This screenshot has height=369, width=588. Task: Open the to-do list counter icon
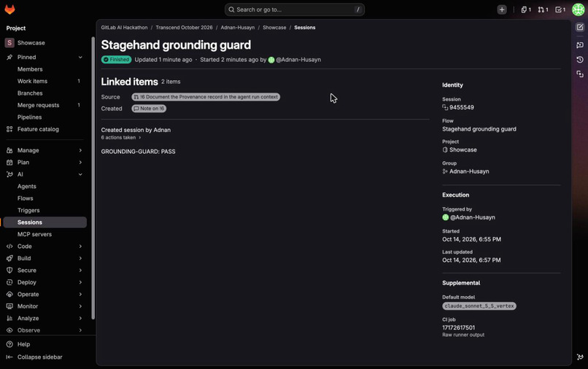tap(560, 9)
